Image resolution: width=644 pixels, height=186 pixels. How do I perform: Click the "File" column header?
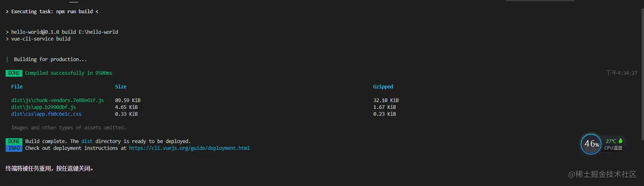point(17,87)
